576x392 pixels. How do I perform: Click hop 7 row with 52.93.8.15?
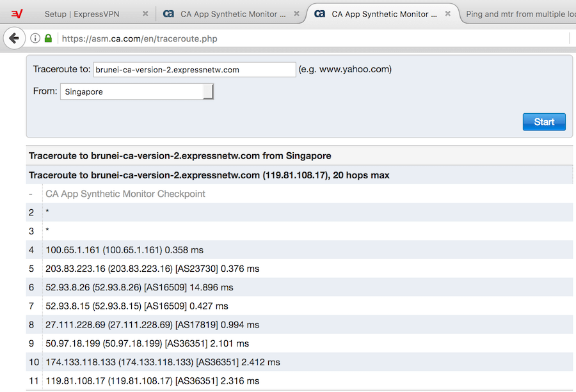click(300, 306)
